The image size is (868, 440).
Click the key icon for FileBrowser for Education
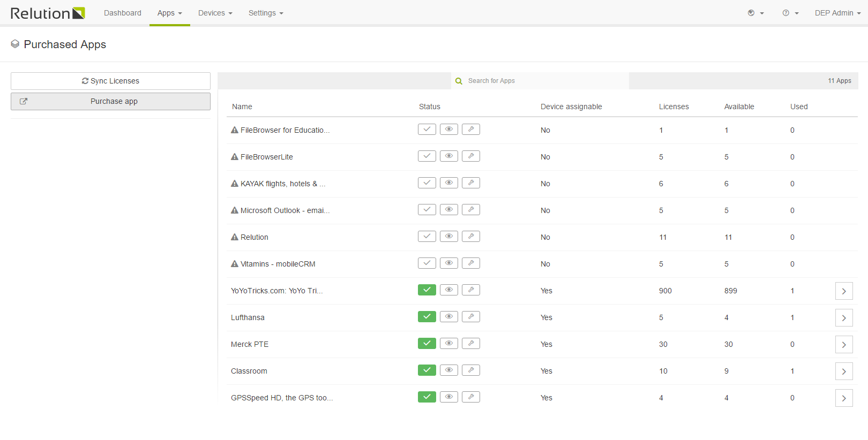[471, 129]
